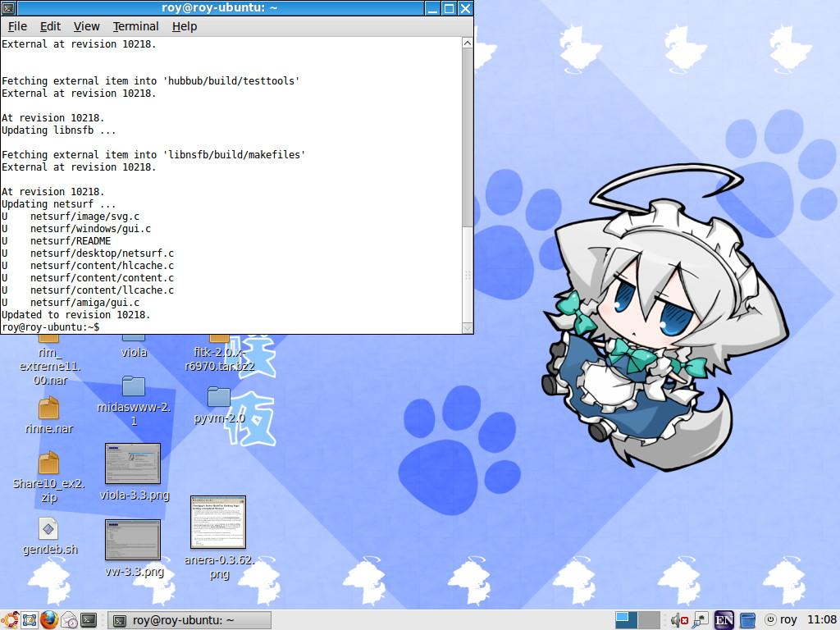Open the blue tray applet icon
This screenshot has height=630, width=840.
click(747, 620)
